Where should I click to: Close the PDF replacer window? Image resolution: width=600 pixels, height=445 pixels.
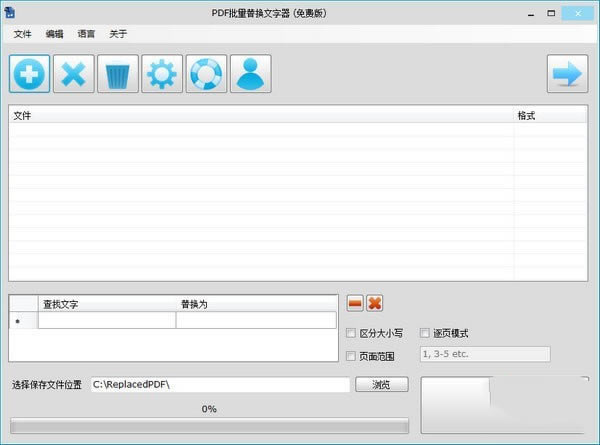[578, 14]
